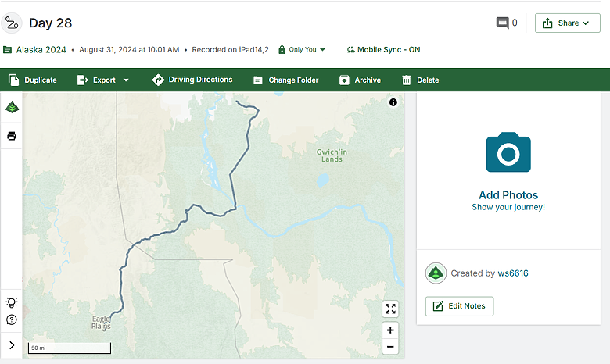610x364 pixels.
Task: Click the route track icon beside Day 28
Action: click(x=12, y=23)
